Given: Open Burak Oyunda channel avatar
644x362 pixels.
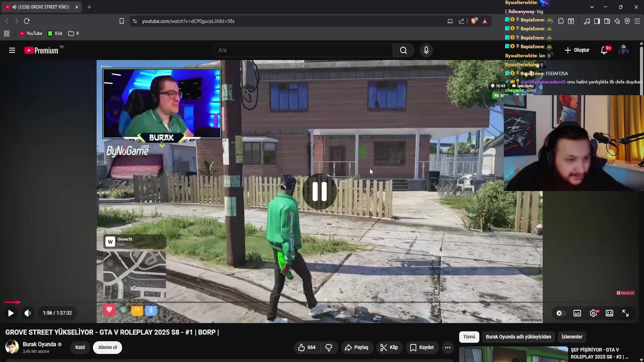Looking at the screenshot, I should tap(12, 347).
